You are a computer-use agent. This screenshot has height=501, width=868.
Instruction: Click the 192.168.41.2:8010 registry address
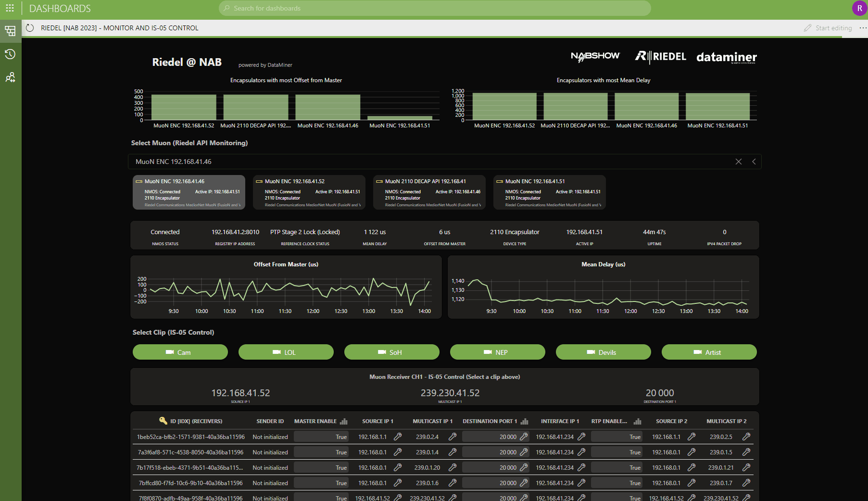coord(235,232)
